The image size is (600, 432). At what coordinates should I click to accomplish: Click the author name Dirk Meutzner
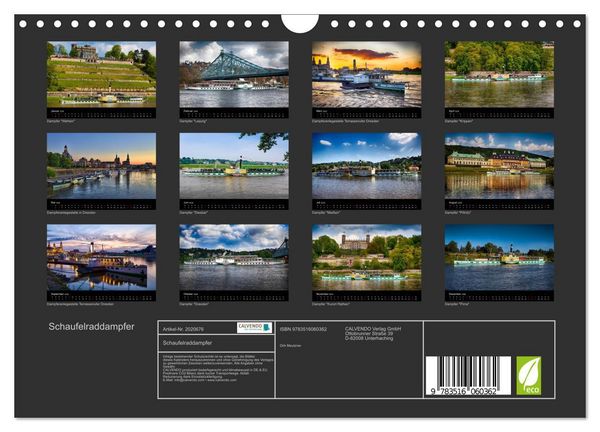pos(290,346)
